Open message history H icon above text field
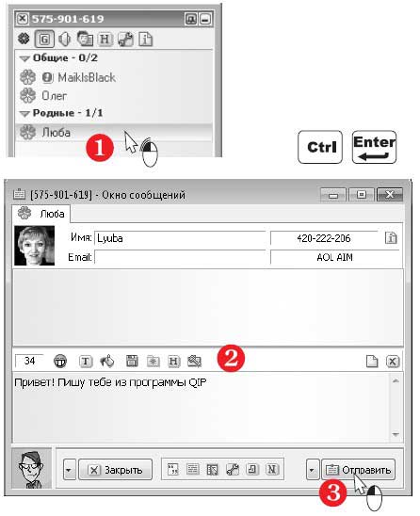The height and width of the screenshot is (516, 420). click(173, 361)
